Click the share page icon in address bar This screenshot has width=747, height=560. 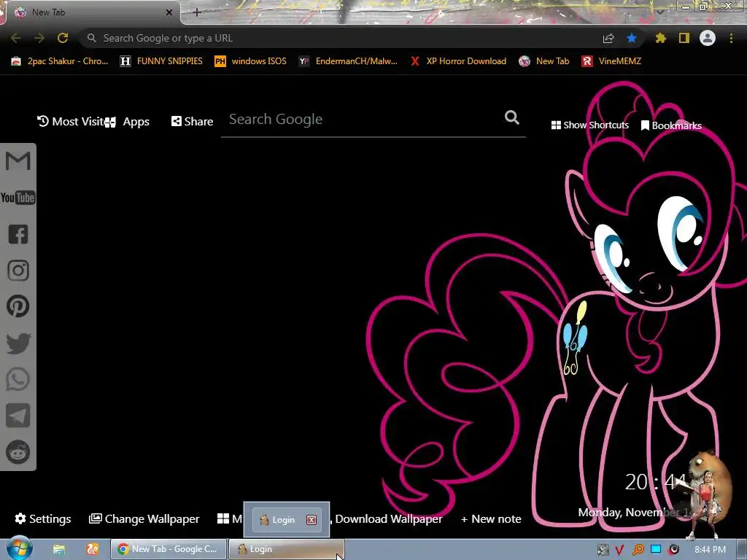click(608, 39)
